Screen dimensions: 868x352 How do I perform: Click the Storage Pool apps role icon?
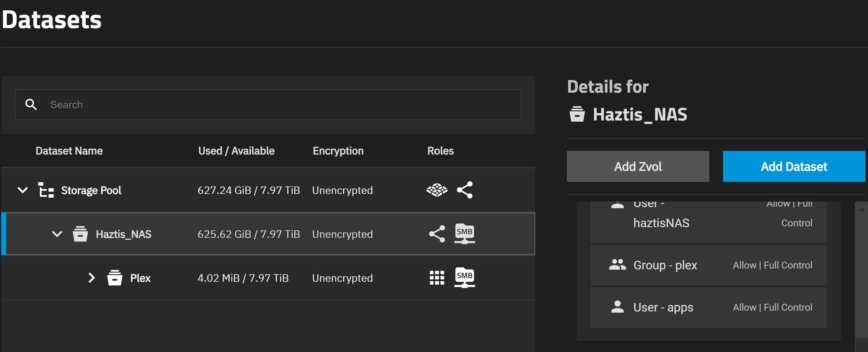437,190
